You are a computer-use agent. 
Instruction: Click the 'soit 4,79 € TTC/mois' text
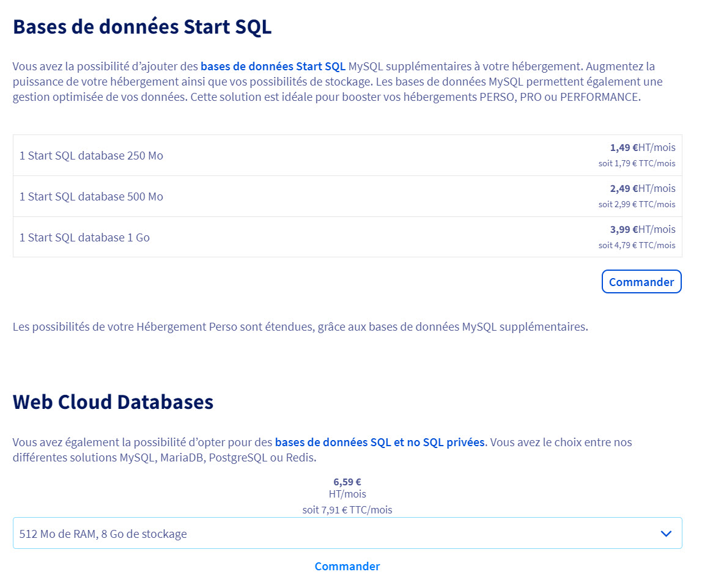pyautogui.click(x=637, y=245)
